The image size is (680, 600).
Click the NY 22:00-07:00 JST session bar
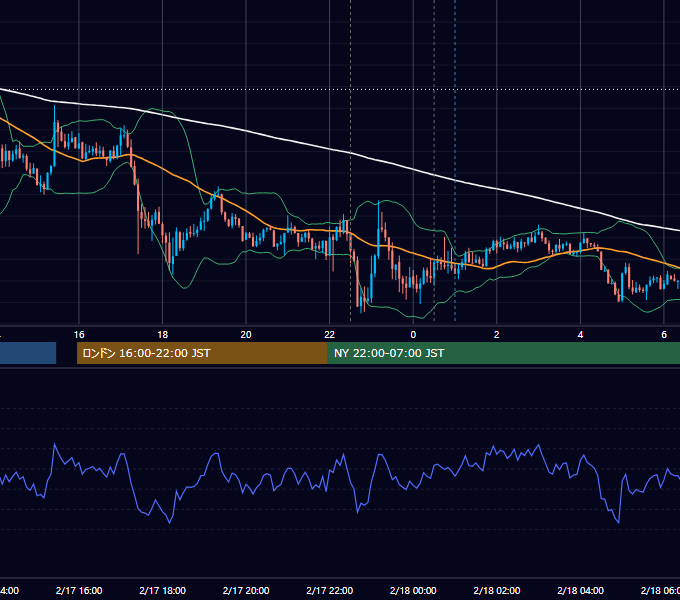pos(503,353)
